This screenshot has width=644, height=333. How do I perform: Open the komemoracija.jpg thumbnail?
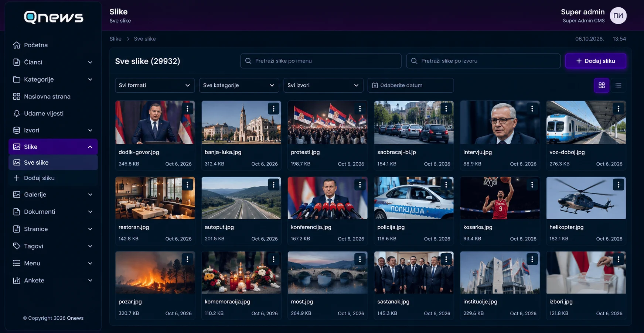pos(241,272)
